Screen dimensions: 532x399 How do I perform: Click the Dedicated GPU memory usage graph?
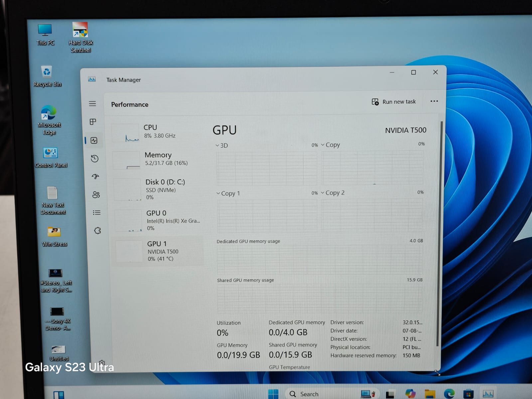[x=320, y=260]
